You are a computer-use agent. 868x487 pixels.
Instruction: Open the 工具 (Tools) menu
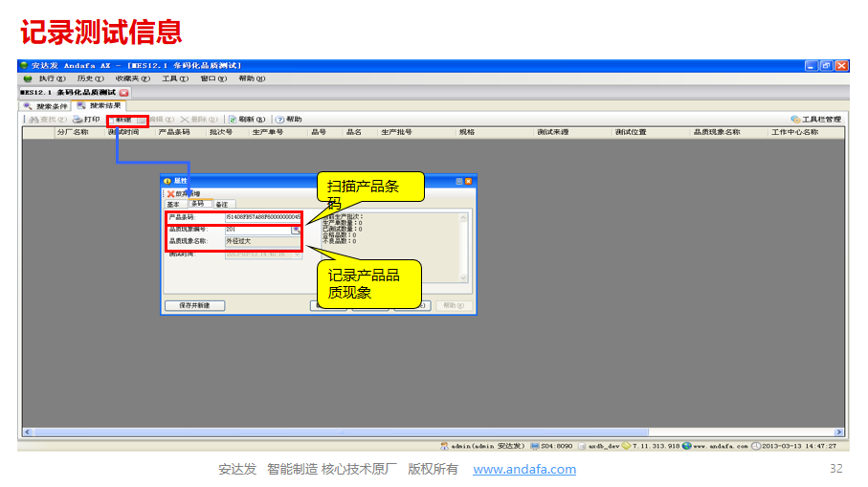pyautogui.click(x=173, y=78)
